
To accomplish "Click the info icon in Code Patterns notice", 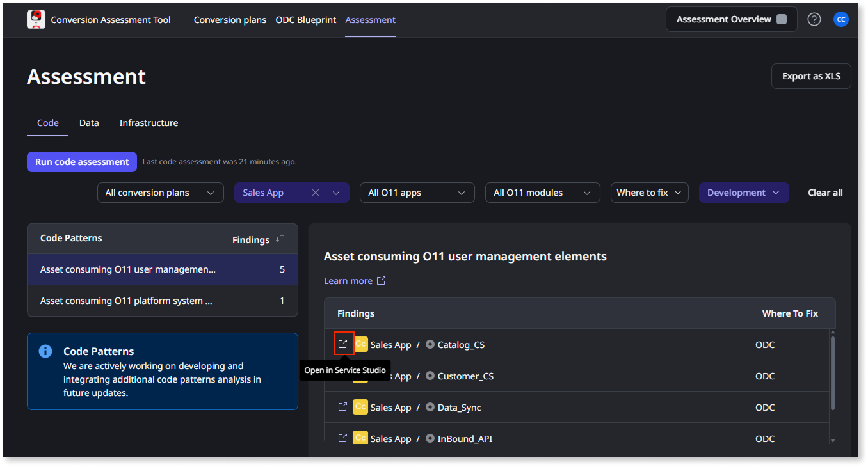I will point(45,351).
